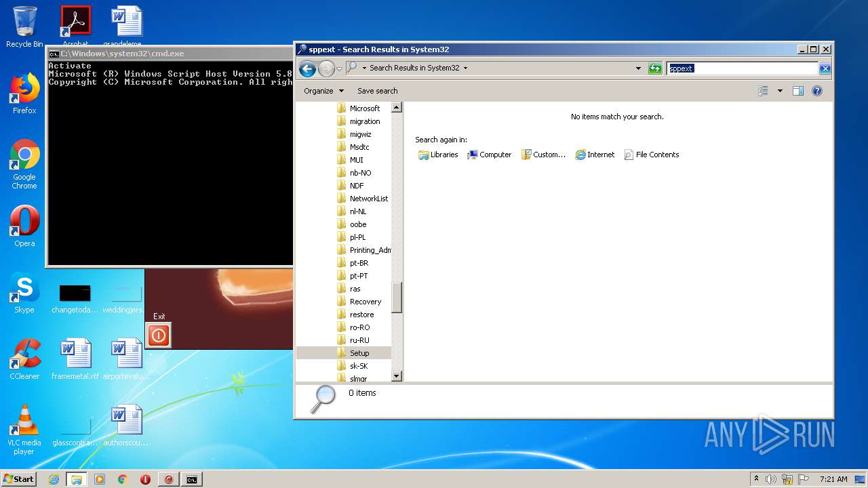Search again in Custom location
This screenshot has height=488, width=868.
[x=543, y=155]
